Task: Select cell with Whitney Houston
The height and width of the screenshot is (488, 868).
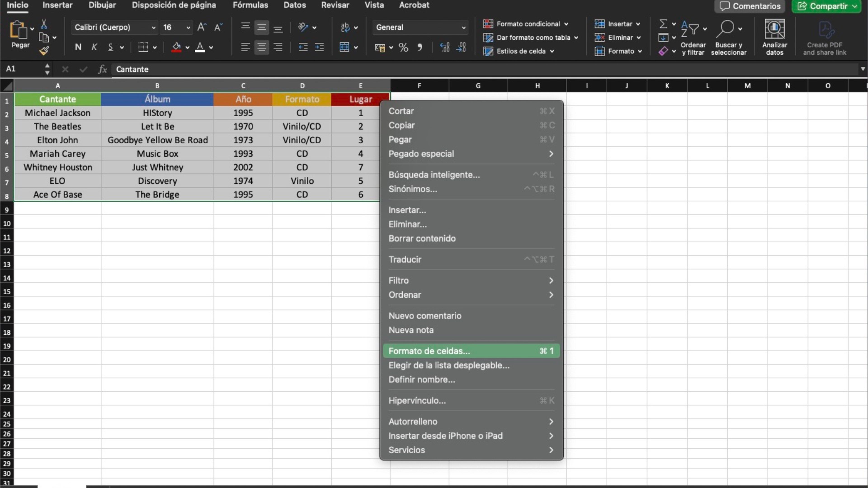Action: click(x=58, y=167)
